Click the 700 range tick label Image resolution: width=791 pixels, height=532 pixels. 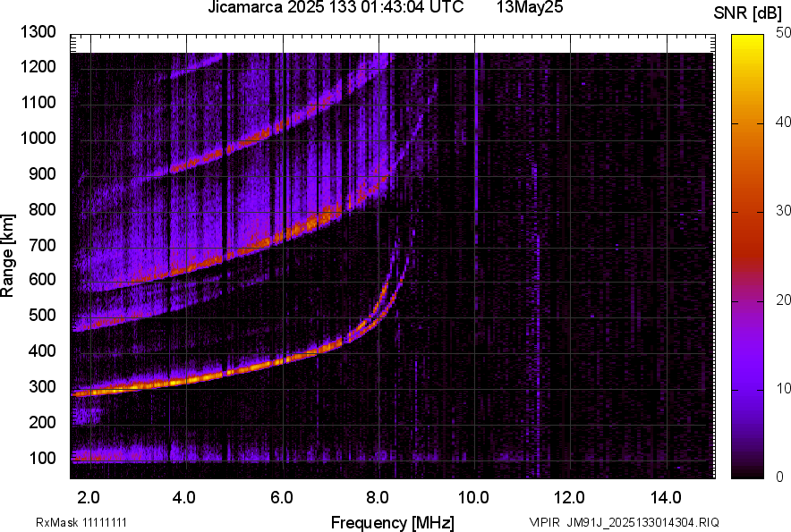42,245
